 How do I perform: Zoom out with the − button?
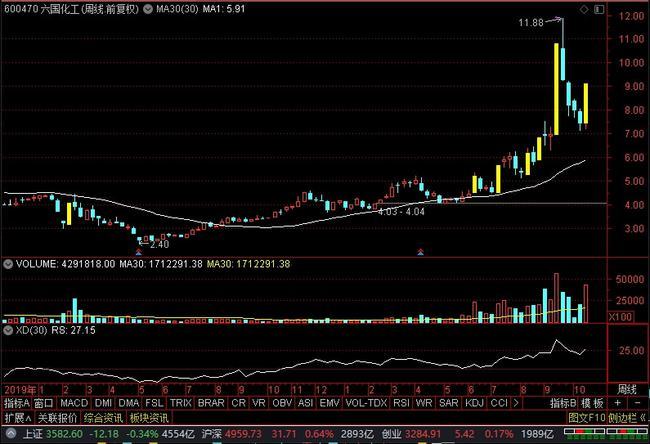point(637,403)
